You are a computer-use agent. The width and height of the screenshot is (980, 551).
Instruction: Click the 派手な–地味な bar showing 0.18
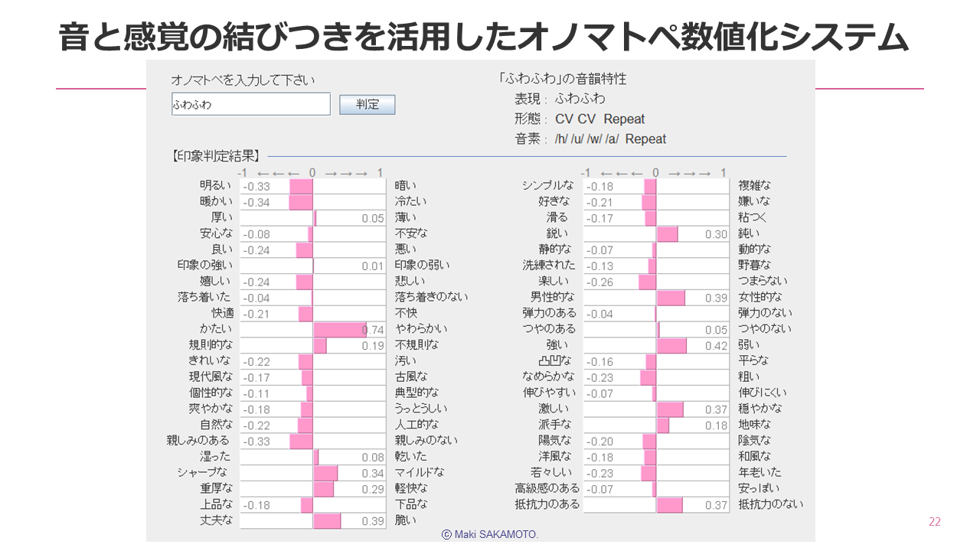(x=663, y=425)
